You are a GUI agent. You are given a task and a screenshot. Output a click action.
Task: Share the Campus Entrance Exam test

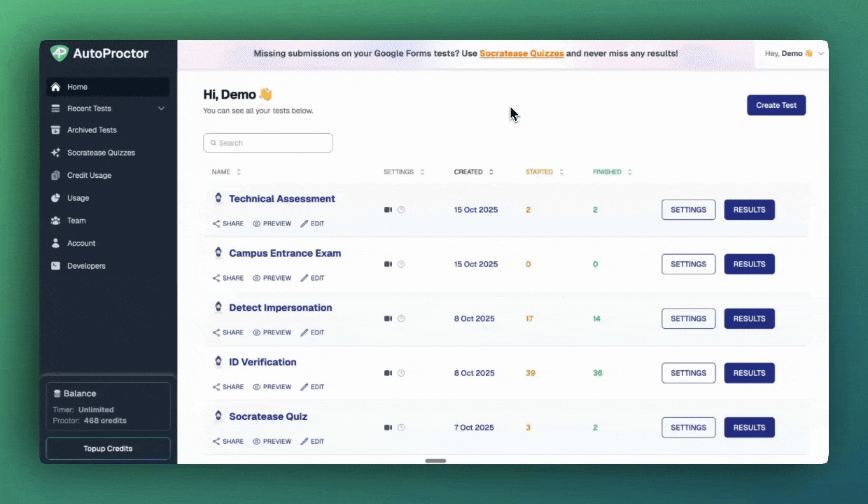228,278
